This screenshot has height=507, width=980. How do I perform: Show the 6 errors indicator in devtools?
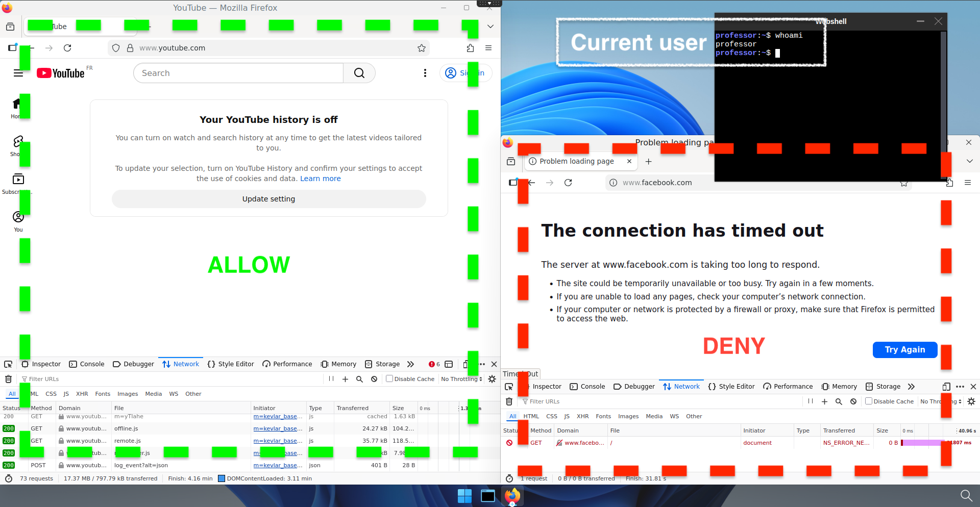(434, 364)
